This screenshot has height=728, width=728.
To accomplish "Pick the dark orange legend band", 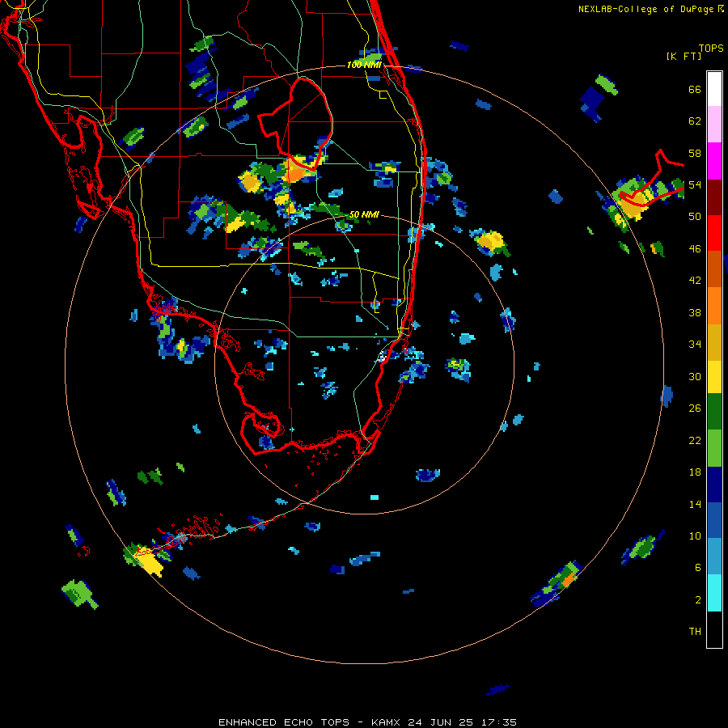I will 714,269.
